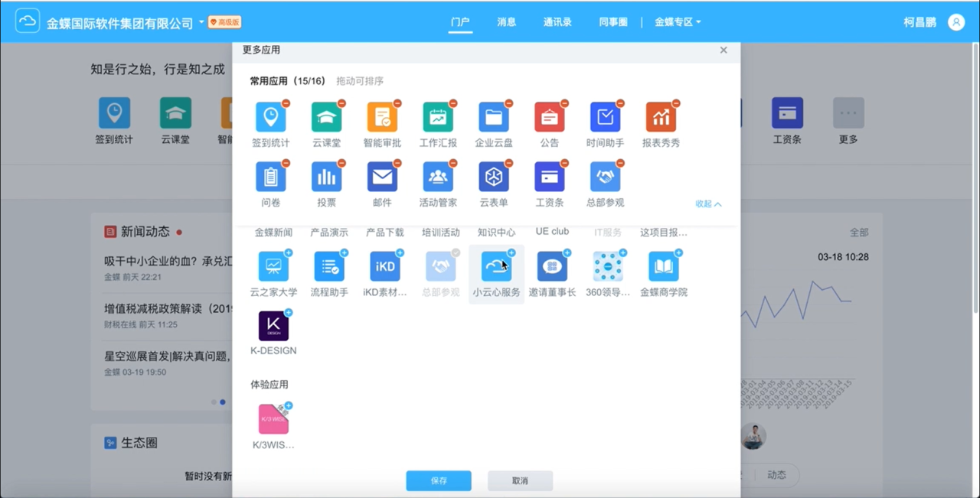Open 工资条 icon in the background portal
The width and height of the screenshot is (980, 498).
point(787,113)
